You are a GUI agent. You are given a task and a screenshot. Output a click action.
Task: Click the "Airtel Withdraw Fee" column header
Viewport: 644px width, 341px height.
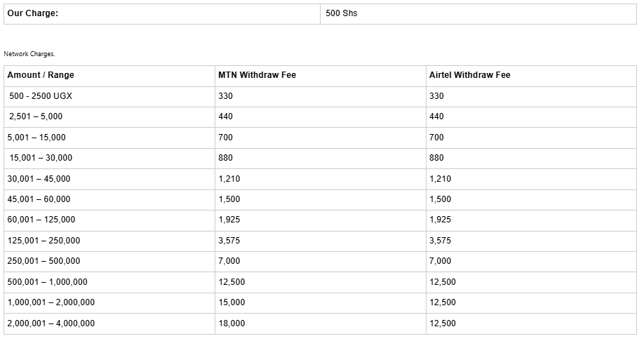point(470,75)
